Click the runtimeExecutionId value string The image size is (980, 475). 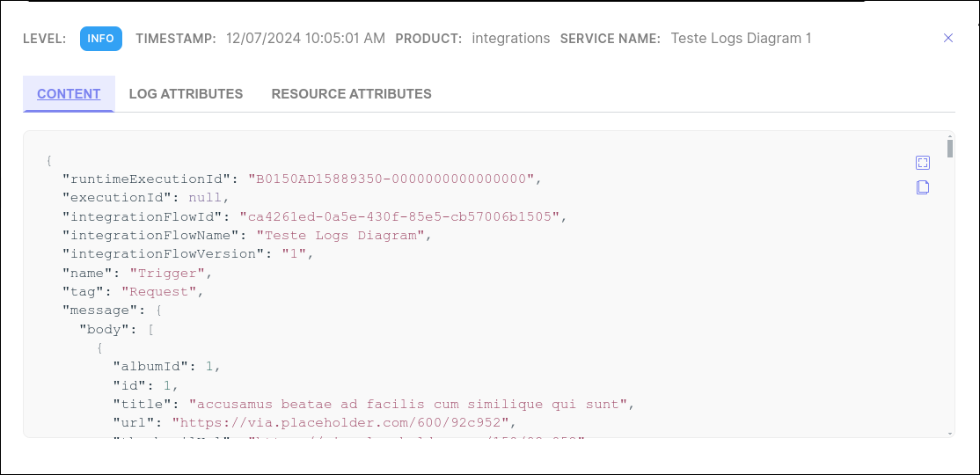(391, 179)
